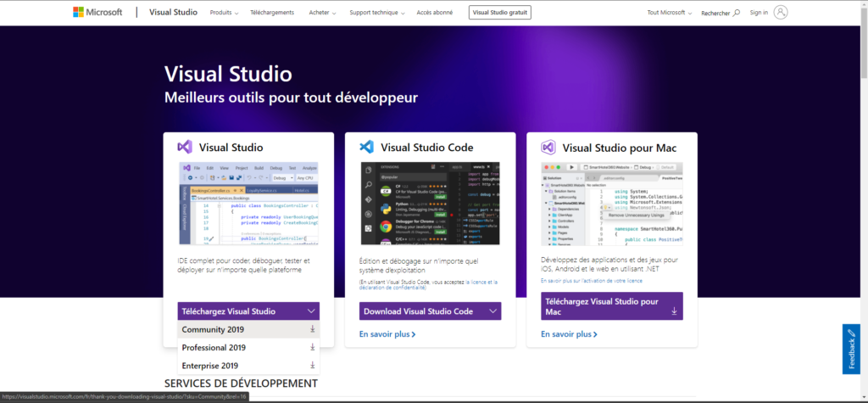Open the account avatar icon
Image resolution: width=868 pixels, height=403 pixels.
(x=781, y=12)
